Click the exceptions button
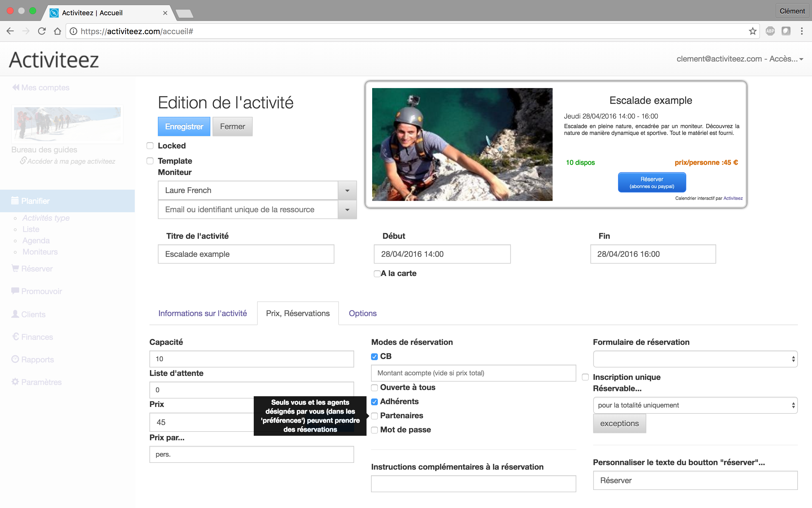The width and height of the screenshot is (812, 508). pos(619,423)
